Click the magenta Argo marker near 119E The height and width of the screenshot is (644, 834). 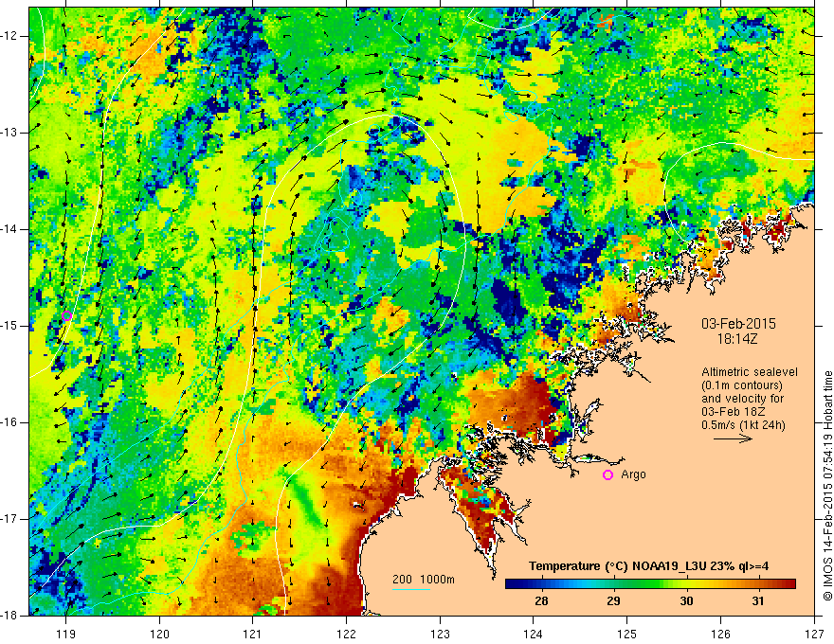point(66,316)
